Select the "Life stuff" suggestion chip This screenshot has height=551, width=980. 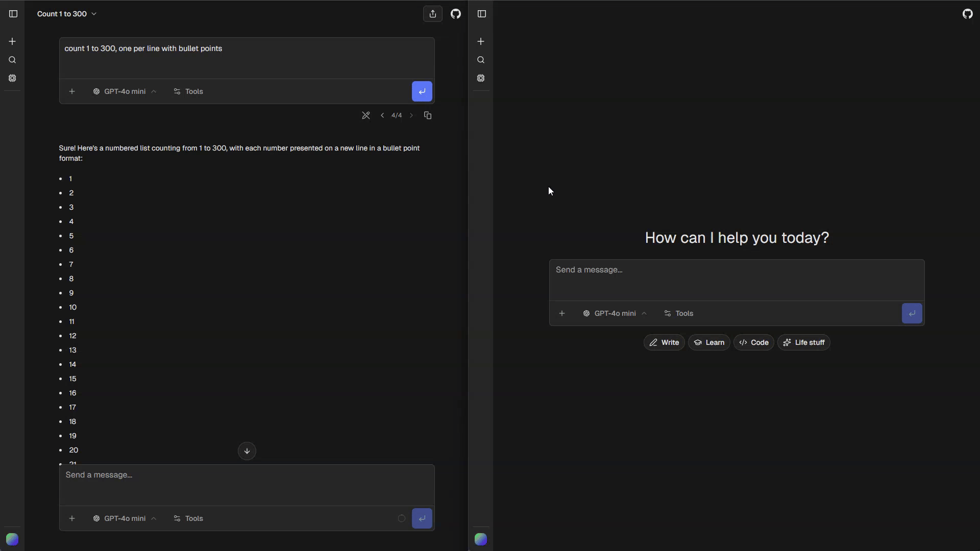click(803, 342)
